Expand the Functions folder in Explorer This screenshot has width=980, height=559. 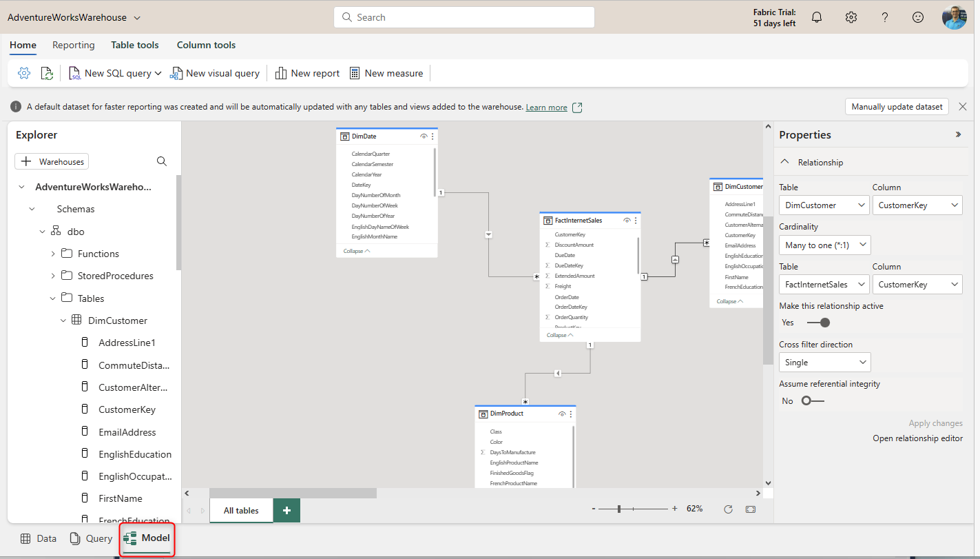pyautogui.click(x=53, y=254)
